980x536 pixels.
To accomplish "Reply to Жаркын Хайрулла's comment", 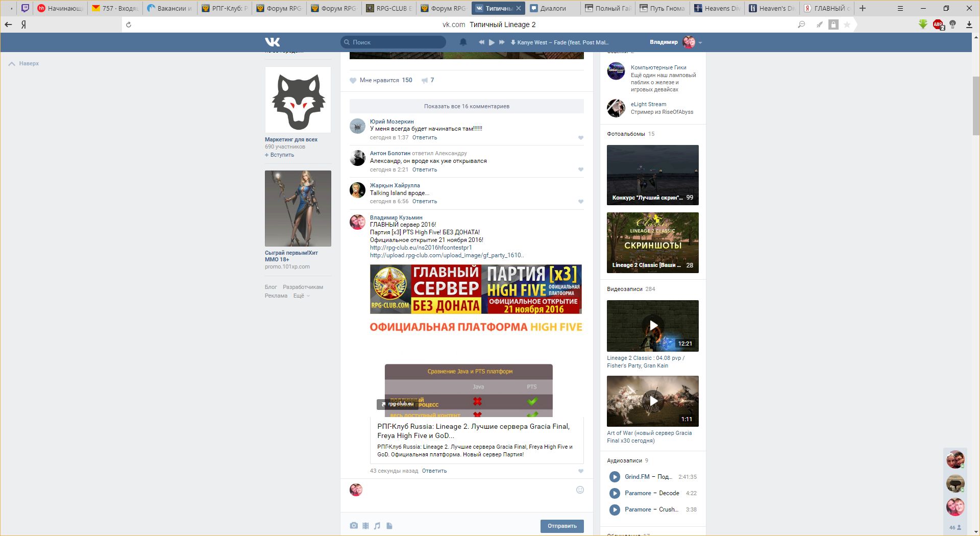I will coord(425,202).
